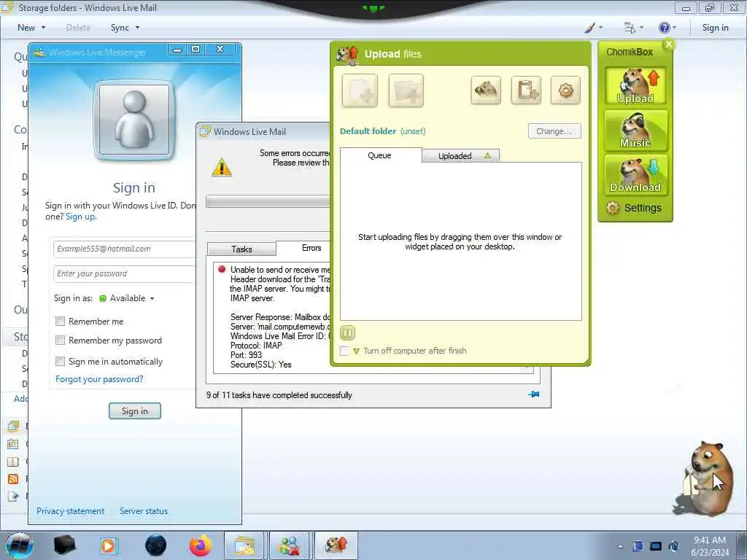Click the add file icon in Upload files
Screen dimensions: 747x560
(x=360, y=90)
